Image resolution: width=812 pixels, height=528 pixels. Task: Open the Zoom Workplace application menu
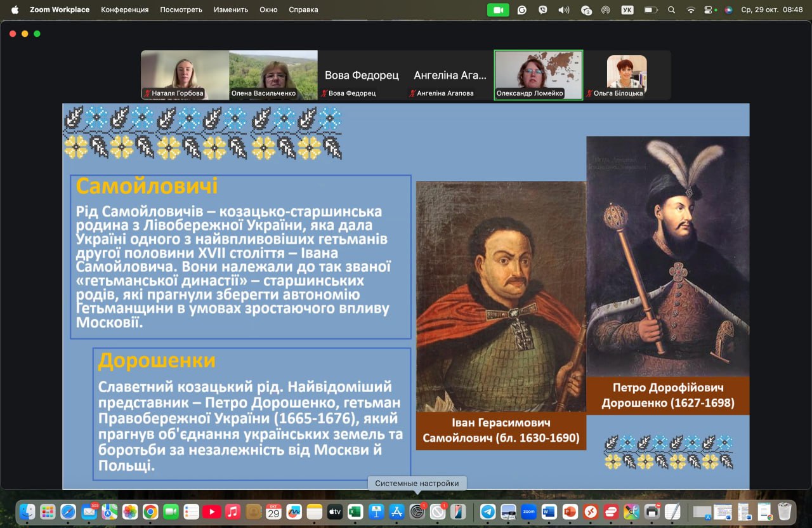[x=60, y=10]
